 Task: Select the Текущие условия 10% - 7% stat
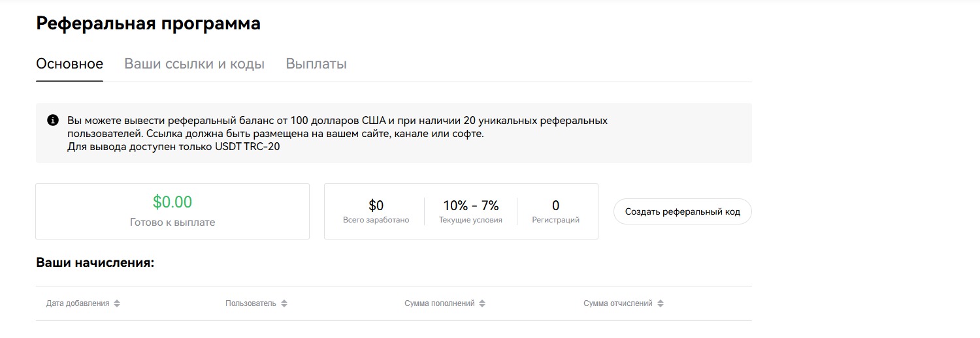point(470,211)
